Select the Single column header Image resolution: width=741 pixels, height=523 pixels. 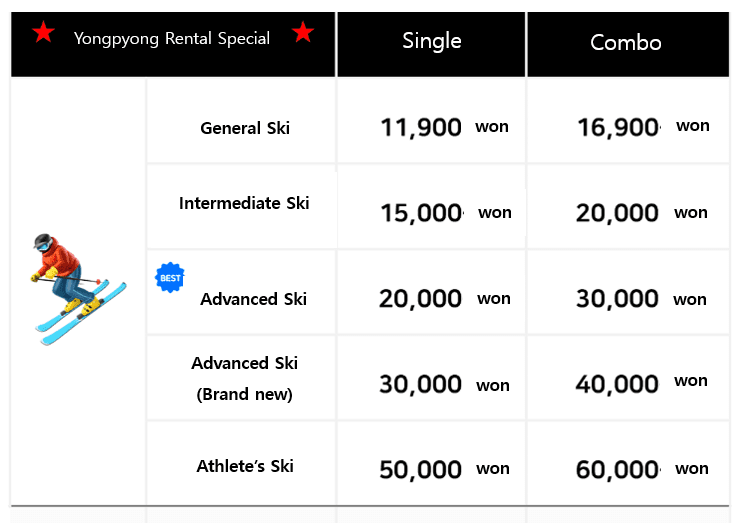(432, 41)
